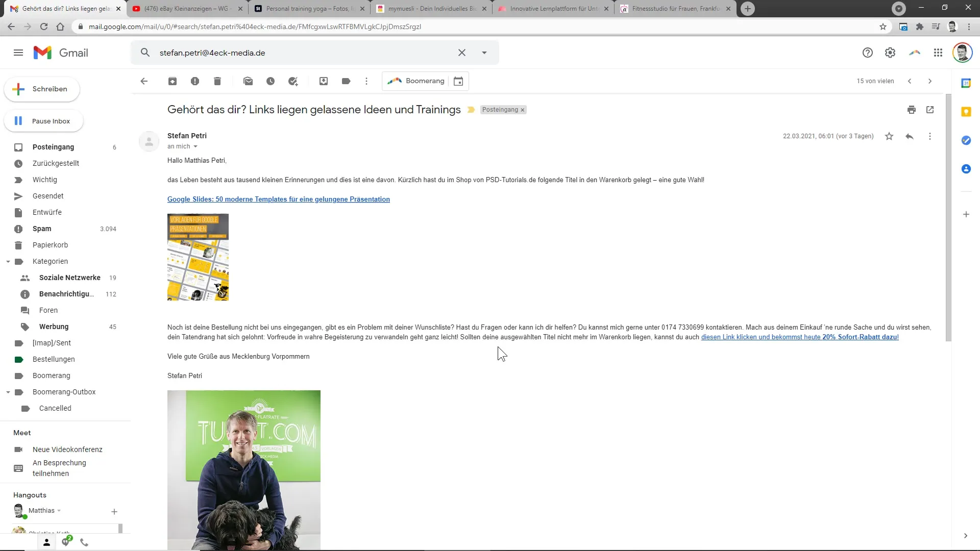Report this email as spam
The width and height of the screenshot is (980, 551).
click(x=195, y=81)
